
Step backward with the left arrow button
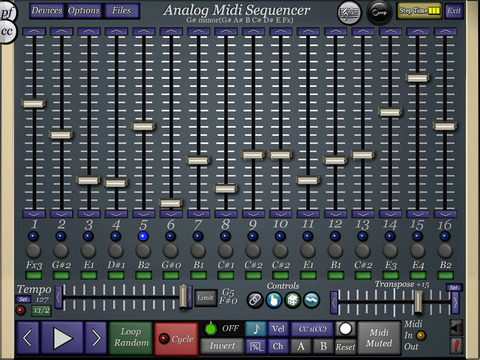(x=27, y=338)
